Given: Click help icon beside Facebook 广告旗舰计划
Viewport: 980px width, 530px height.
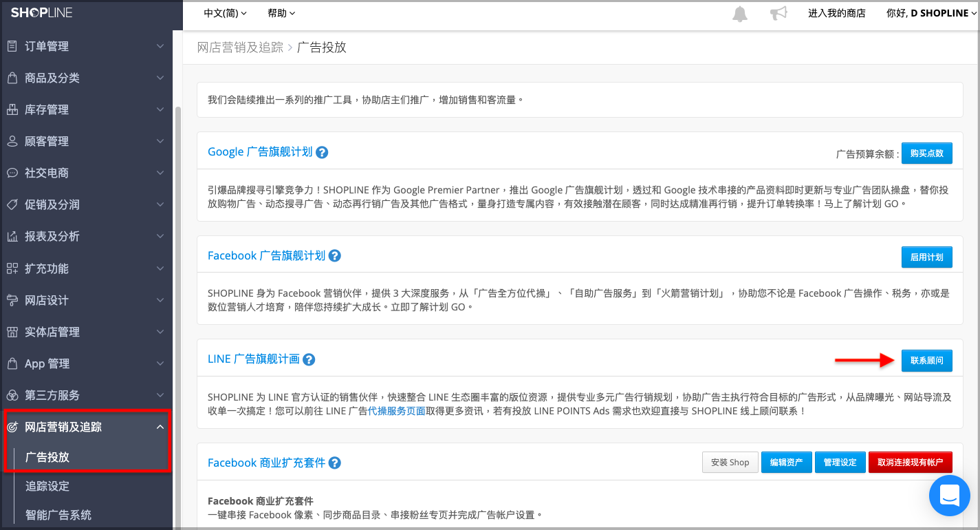Looking at the screenshot, I should pos(335,256).
